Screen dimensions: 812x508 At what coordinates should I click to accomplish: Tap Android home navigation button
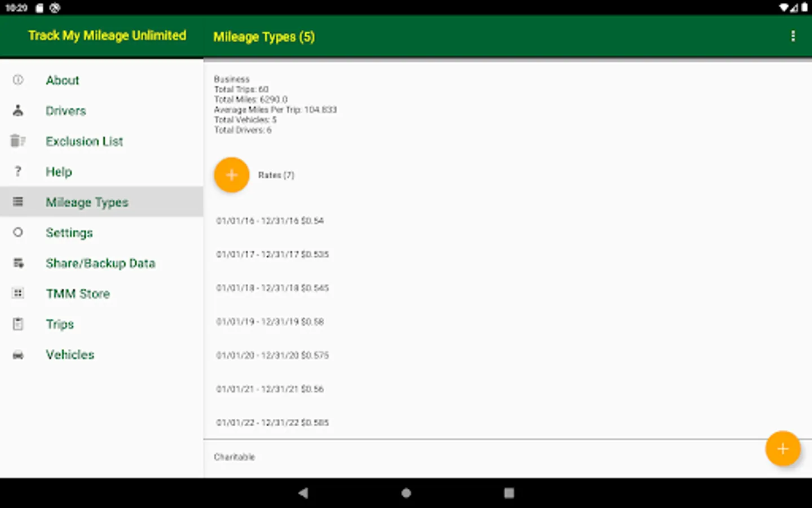[406, 493]
